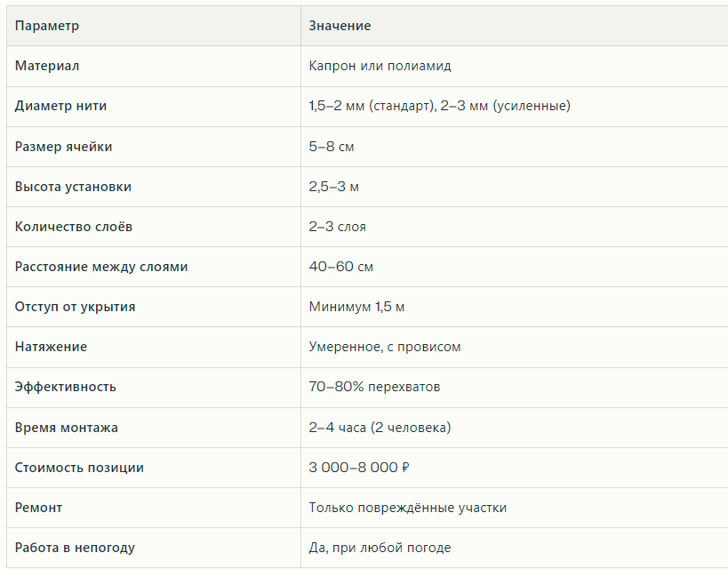Select the 'Количество слоёв' row label
Viewport: 728px width, 569px height.
(74, 227)
